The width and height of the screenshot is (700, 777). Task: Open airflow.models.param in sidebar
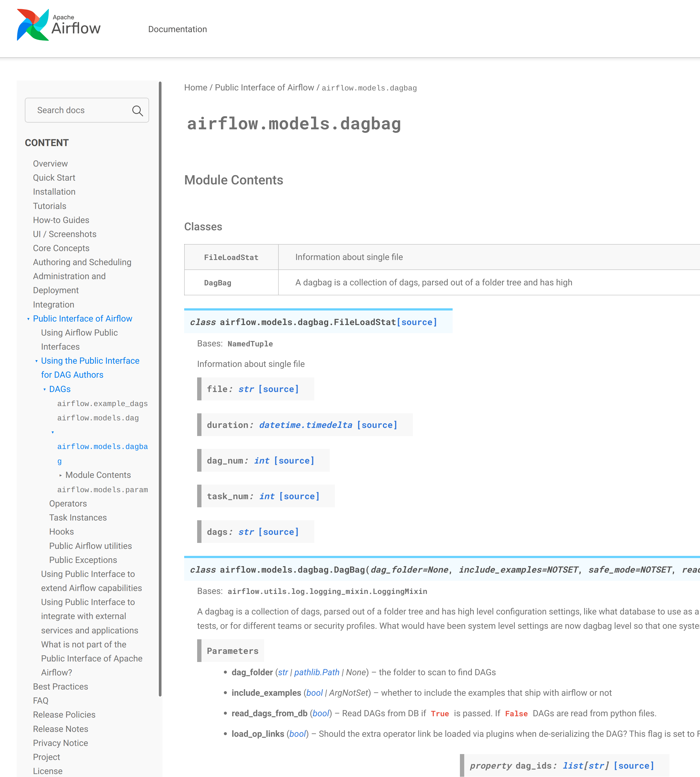(102, 489)
